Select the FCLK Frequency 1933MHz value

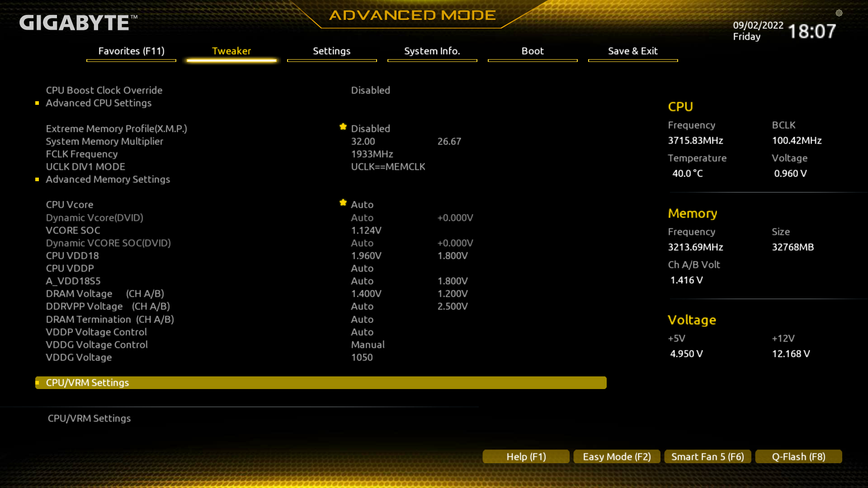(372, 154)
